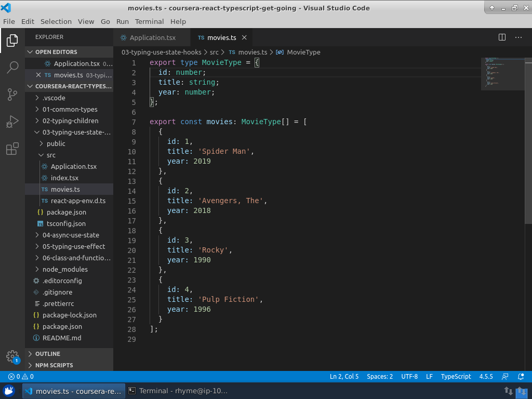This screenshot has height=399, width=532.
Task: Open the Extensions view
Action: pos(12,150)
